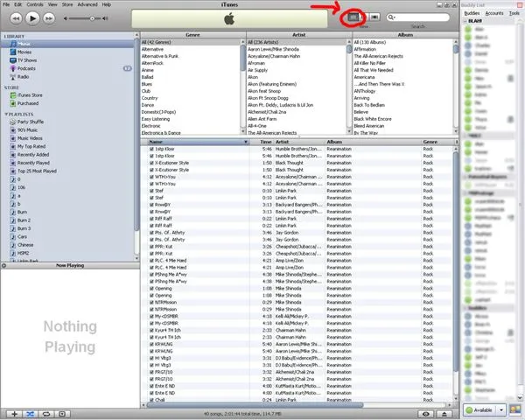This screenshot has width=525, height=420.
Task: Toggle the browser eye icon
Action: coord(424,412)
